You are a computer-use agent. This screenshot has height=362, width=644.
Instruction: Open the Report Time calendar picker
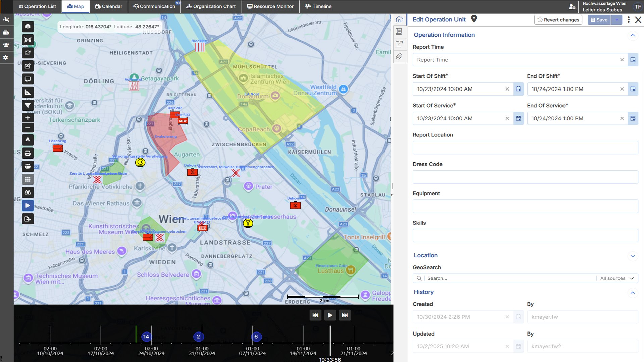click(x=633, y=60)
